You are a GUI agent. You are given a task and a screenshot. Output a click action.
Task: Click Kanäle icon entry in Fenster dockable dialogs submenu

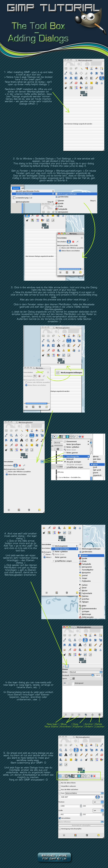click(60, 203)
